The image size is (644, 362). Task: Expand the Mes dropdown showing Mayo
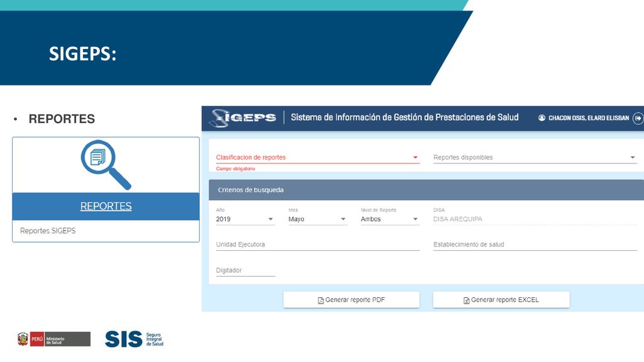(x=318, y=219)
